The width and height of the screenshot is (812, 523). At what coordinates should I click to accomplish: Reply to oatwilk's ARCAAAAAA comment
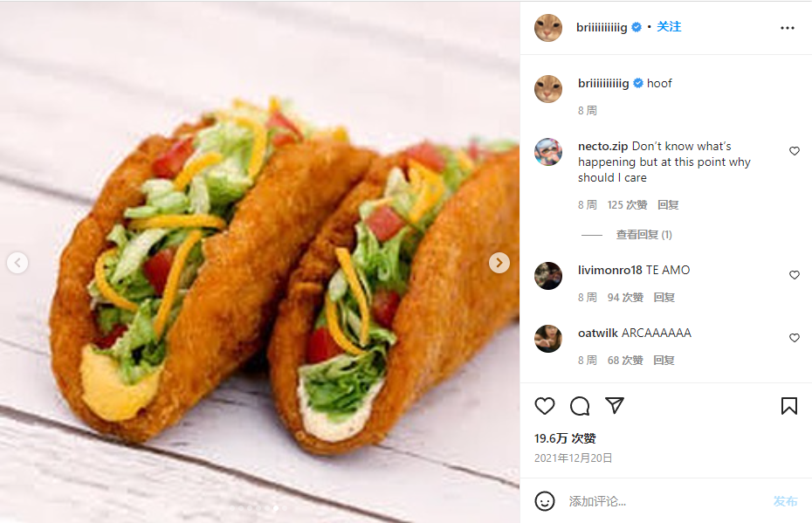pos(664,361)
